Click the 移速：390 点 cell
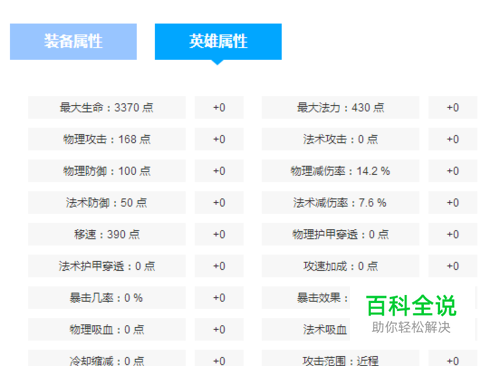This screenshot has height=366, width=500. tap(107, 234)
